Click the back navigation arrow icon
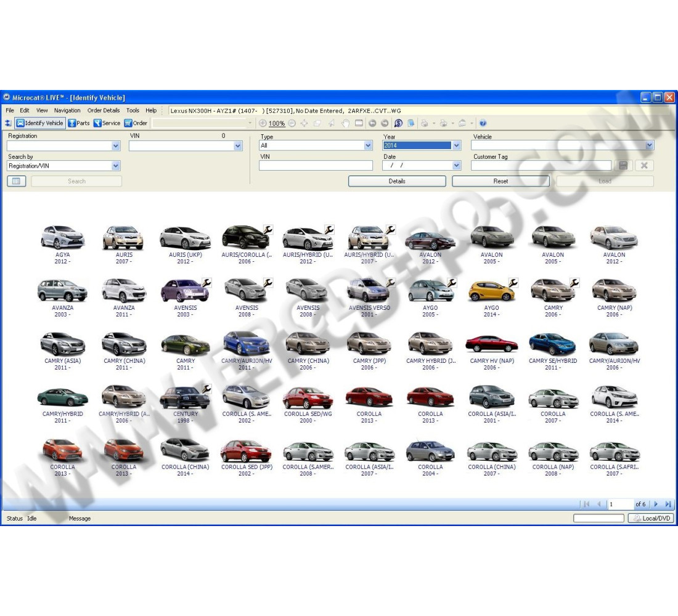This screenshot has height=616, width=678. (372, 123)
